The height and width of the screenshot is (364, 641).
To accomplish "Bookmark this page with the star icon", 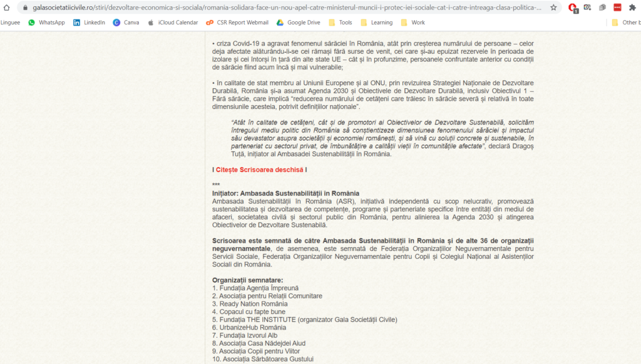I will coord(553,8).
